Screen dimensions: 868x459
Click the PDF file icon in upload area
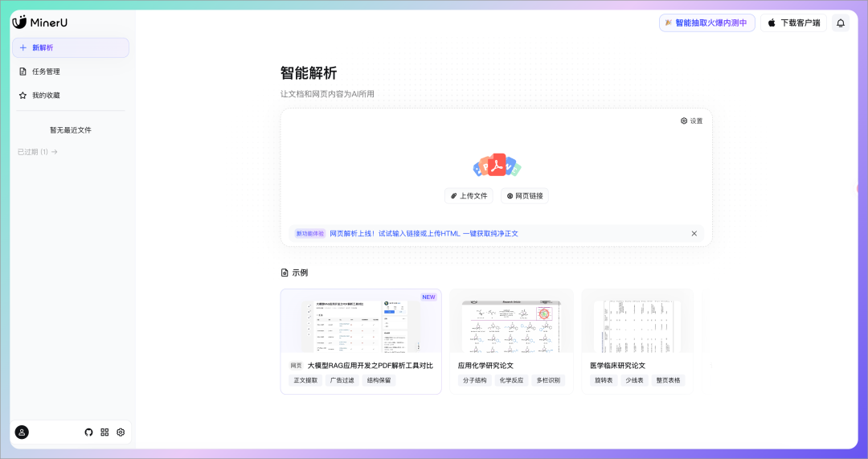coord(497,165)
